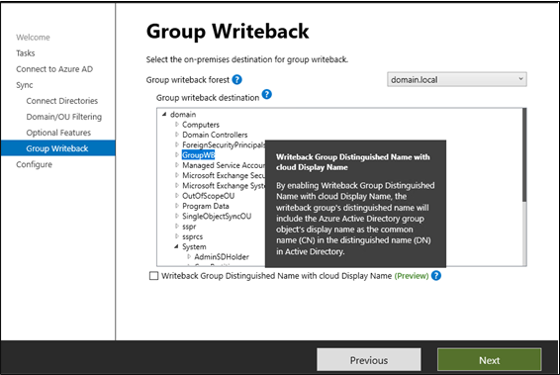Open help icon beside Preview label
The image size is (560, 375).
coord(436,276)
